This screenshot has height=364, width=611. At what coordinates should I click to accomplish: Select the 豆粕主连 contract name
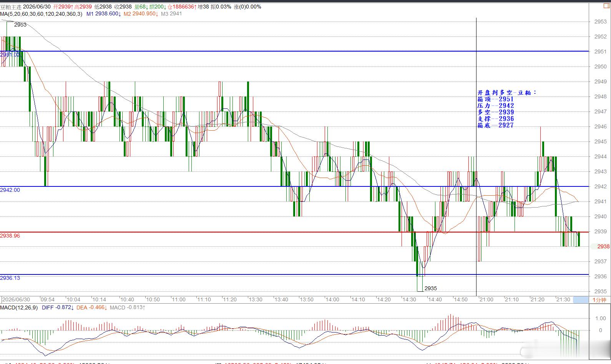[11, 7]
